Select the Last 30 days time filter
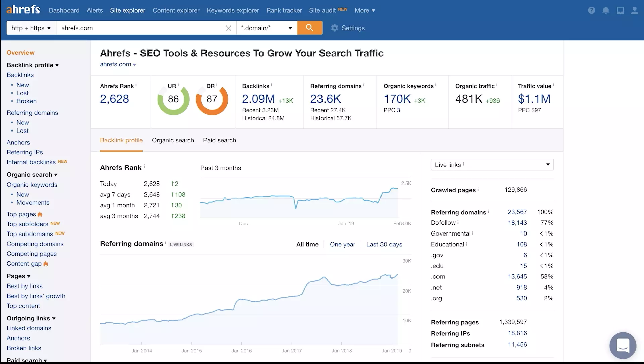 click(384, 244)
